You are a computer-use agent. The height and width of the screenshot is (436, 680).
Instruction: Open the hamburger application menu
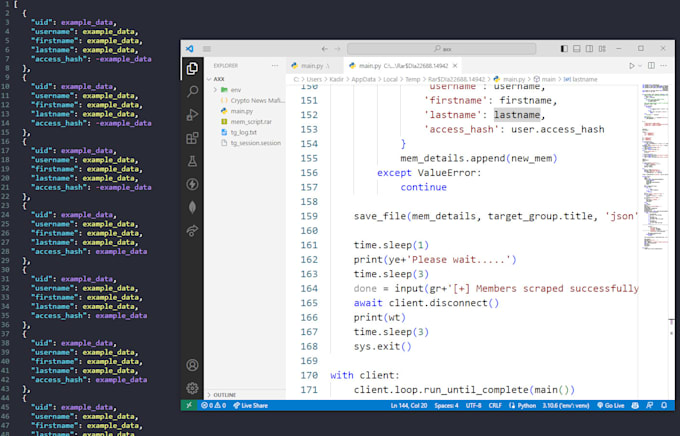tap(207, 49)
